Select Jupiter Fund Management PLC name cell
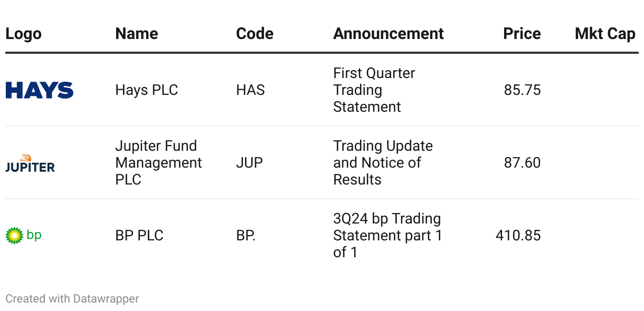Screen dimensions: 644x311 [158, 163]
